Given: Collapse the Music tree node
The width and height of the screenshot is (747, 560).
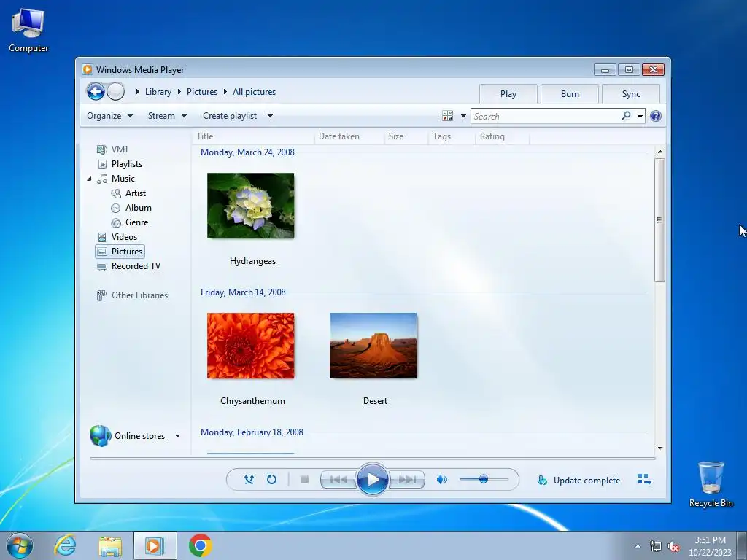Looking at the screenshot, I should (89, 179).
